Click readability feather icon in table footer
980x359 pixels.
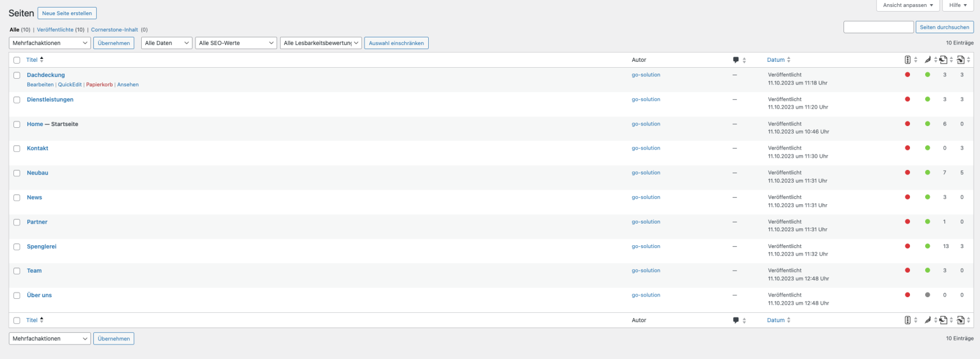point(928,320)
